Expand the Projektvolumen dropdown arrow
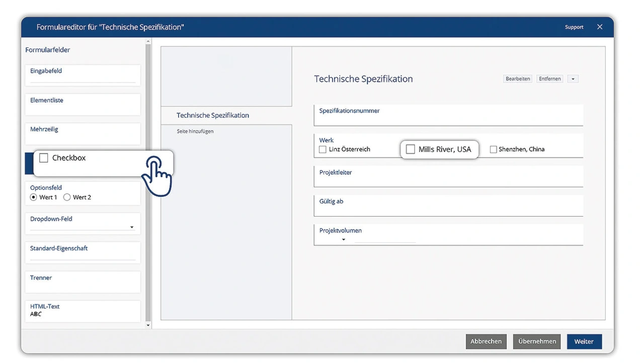Viewport: 644px width, 364px height. (x=344, y=240)
